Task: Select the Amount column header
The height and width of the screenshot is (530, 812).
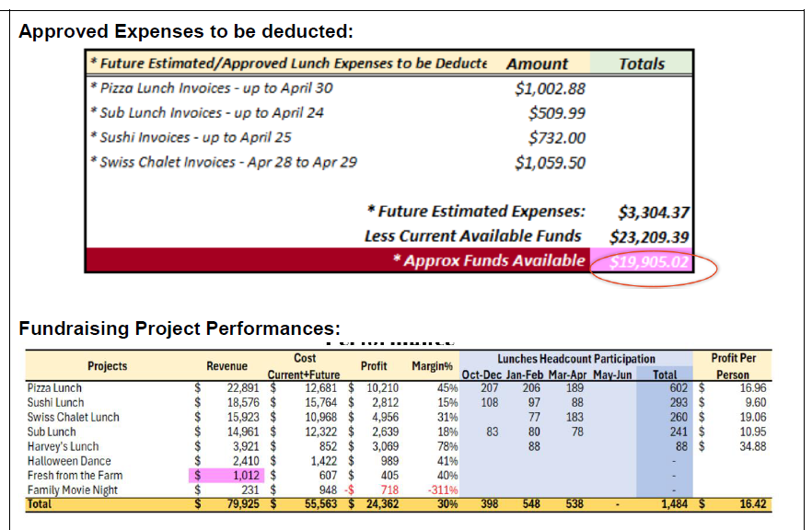Action: [537, 63]
